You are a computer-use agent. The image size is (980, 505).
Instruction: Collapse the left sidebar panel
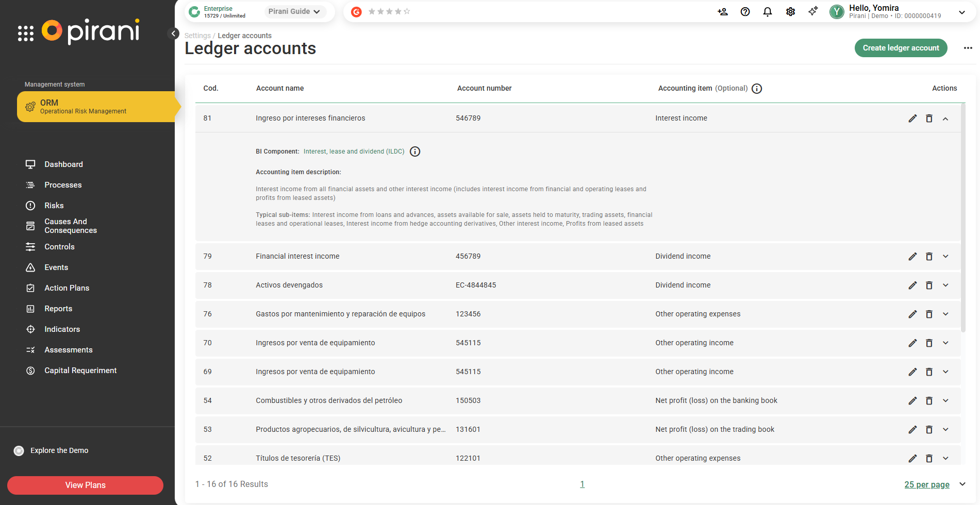click(x=174, y=34)
